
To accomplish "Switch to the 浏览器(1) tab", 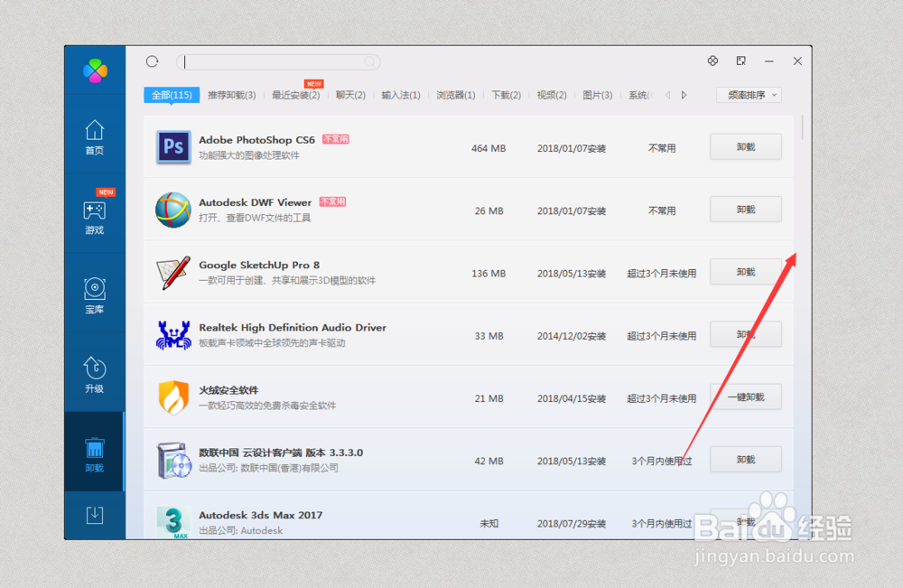I will click(x=455, y=95).
